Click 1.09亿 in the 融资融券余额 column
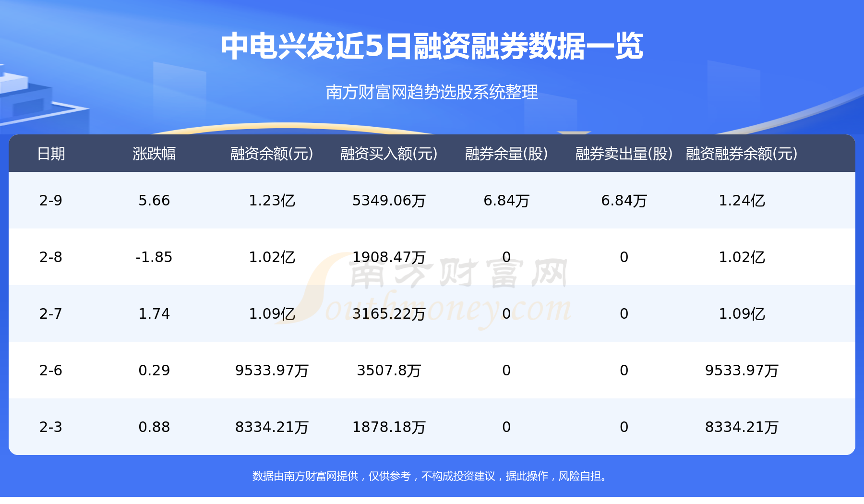The image size is (864, 504). tap(742, 313)
